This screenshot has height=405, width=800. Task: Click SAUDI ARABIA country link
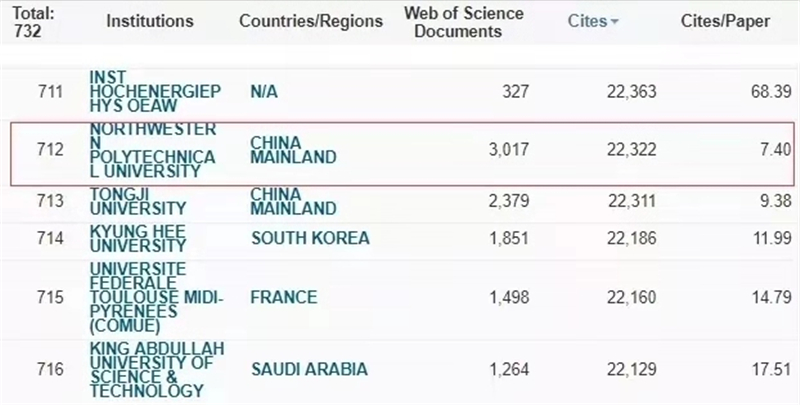(x=309, y=369)
